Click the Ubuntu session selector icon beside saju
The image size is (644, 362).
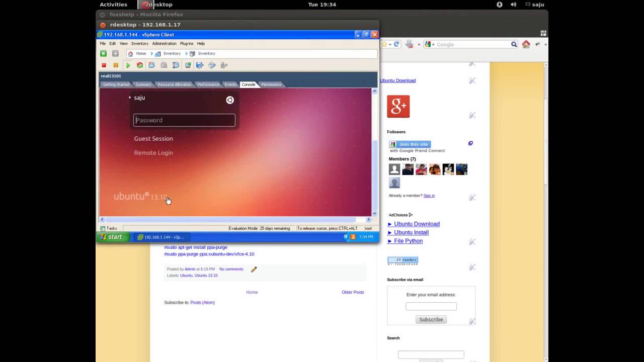230,100
